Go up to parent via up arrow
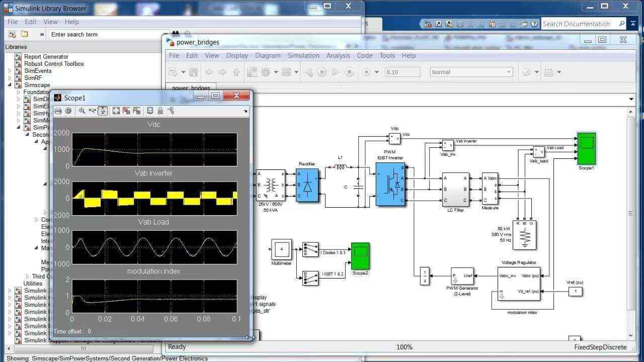Viewport: 644px width, 362px height. 236,72
